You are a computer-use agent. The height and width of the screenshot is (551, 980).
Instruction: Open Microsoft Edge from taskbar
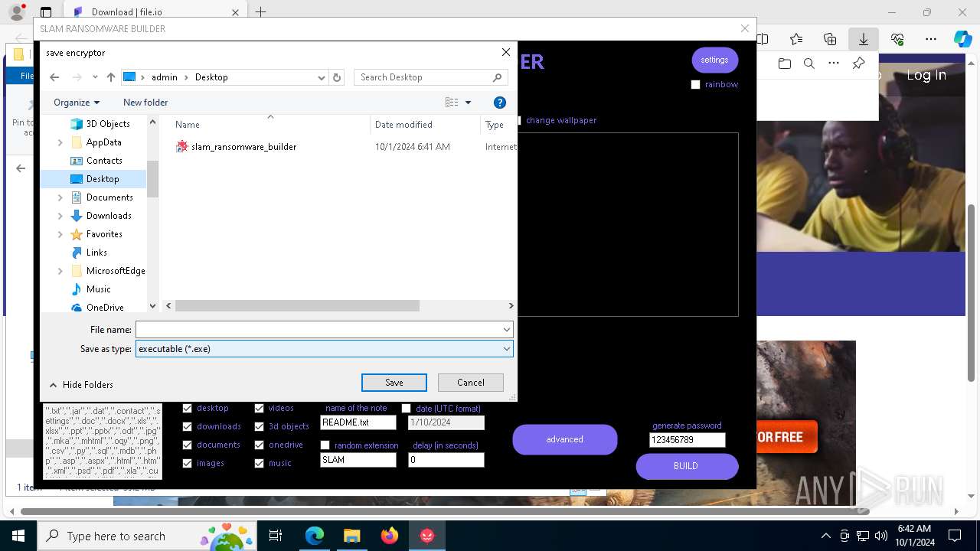point(315,536)
